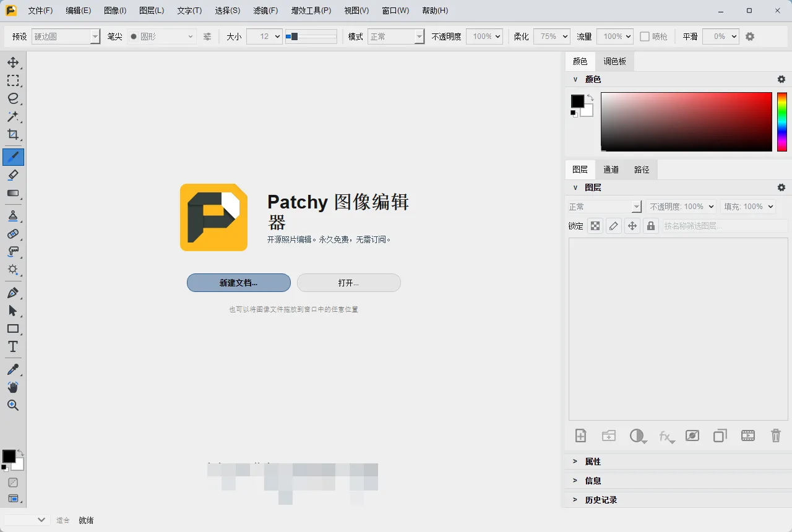Click the rainbow hue strip

[782, 122]
